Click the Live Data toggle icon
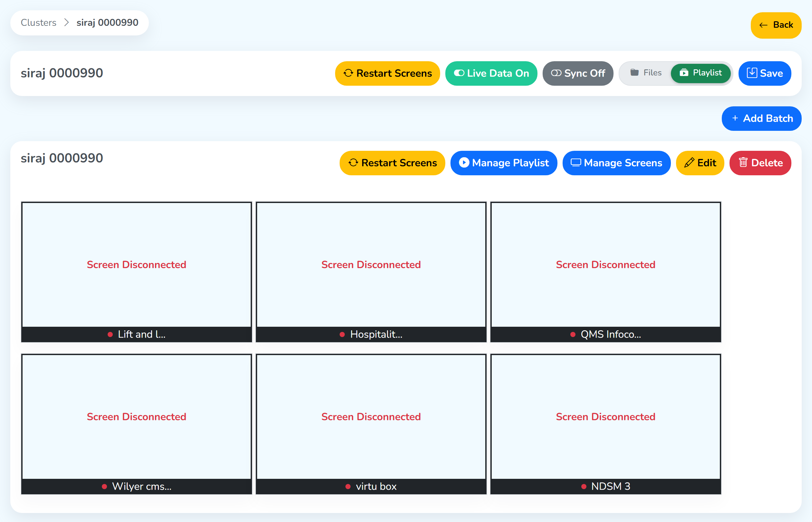Screen dimensions: 812x522 (459, 73)
